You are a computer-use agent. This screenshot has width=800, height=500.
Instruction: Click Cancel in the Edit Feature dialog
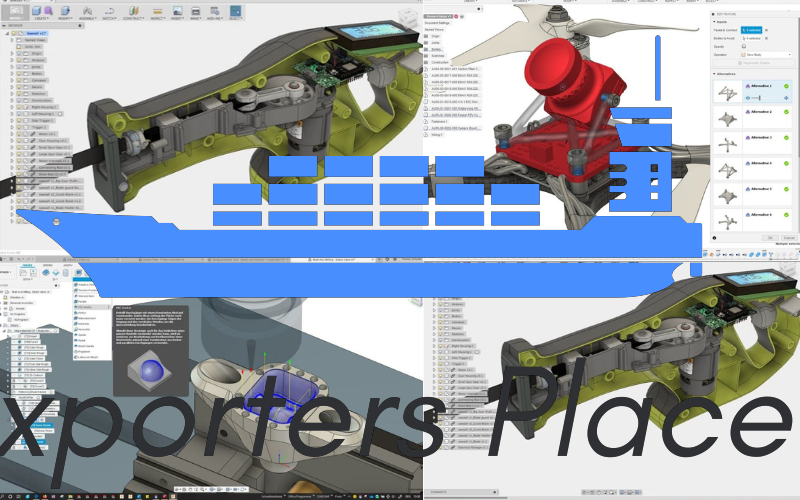789,238
